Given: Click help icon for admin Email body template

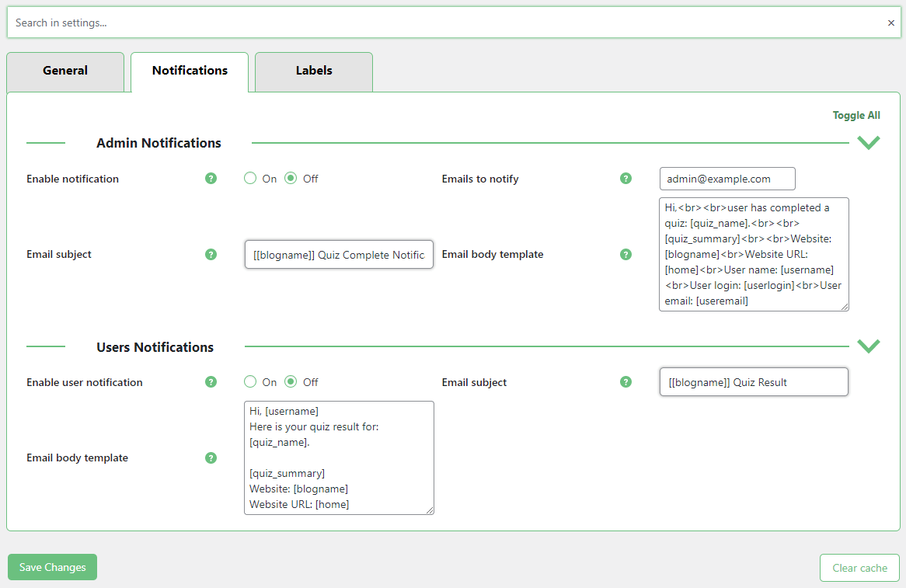Looking at the screenshot, I should coord(625,254).
